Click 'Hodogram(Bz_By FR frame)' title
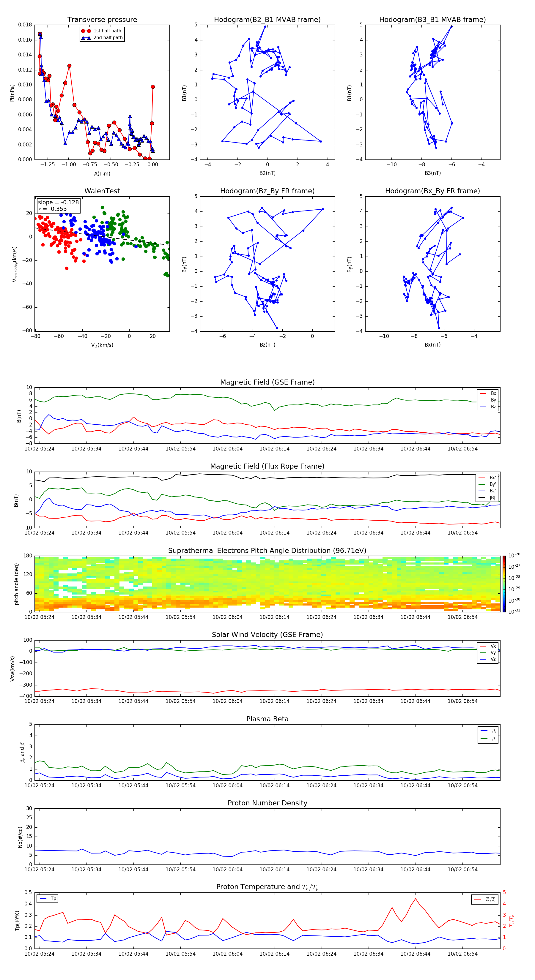This screenshot has height=980, width=535. click(x=267, y=191)
